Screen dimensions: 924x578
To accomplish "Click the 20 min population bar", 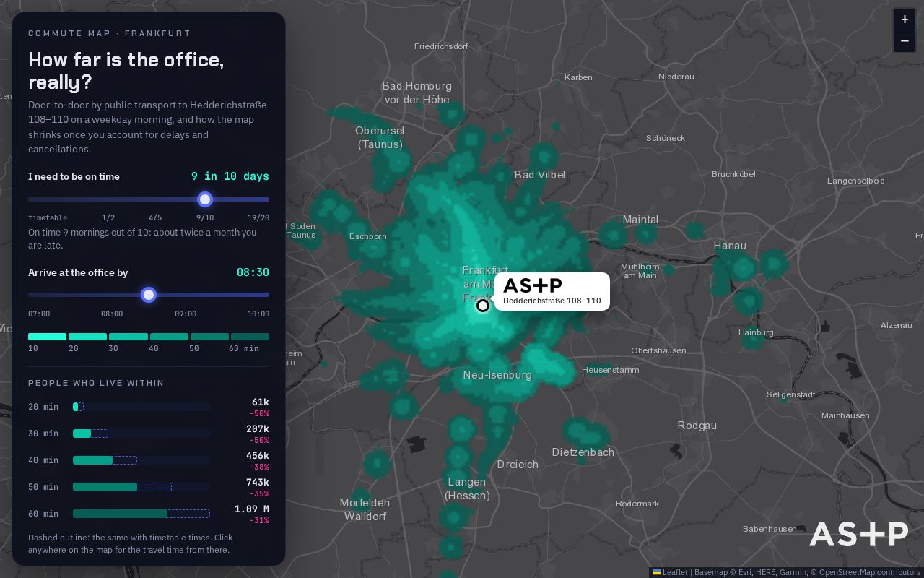I will click(x=141, y=407).
